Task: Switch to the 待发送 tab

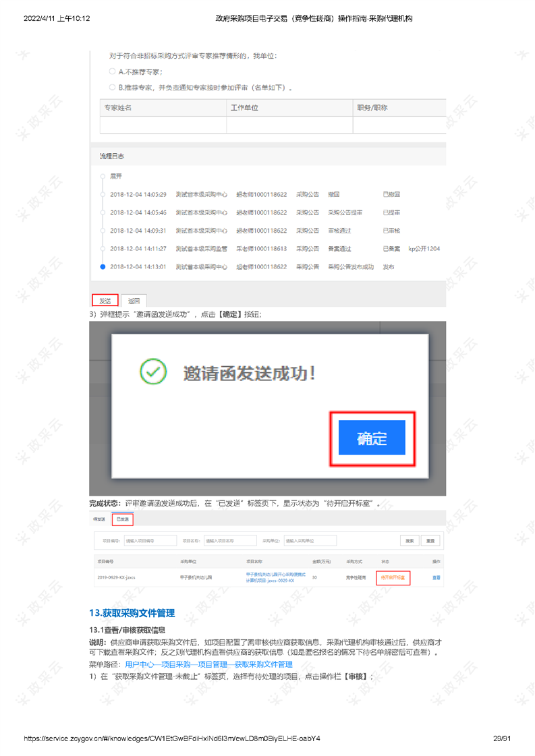Action: pos(99,519)
